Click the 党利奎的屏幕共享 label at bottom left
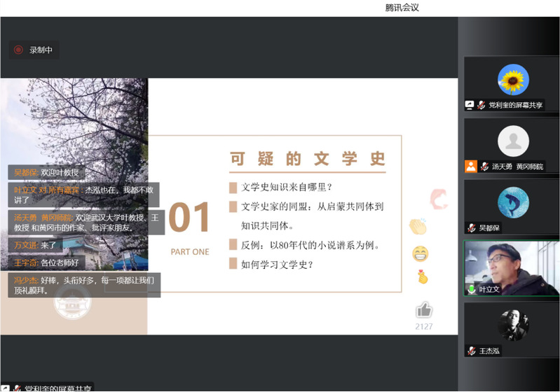 tap(57, 387)
